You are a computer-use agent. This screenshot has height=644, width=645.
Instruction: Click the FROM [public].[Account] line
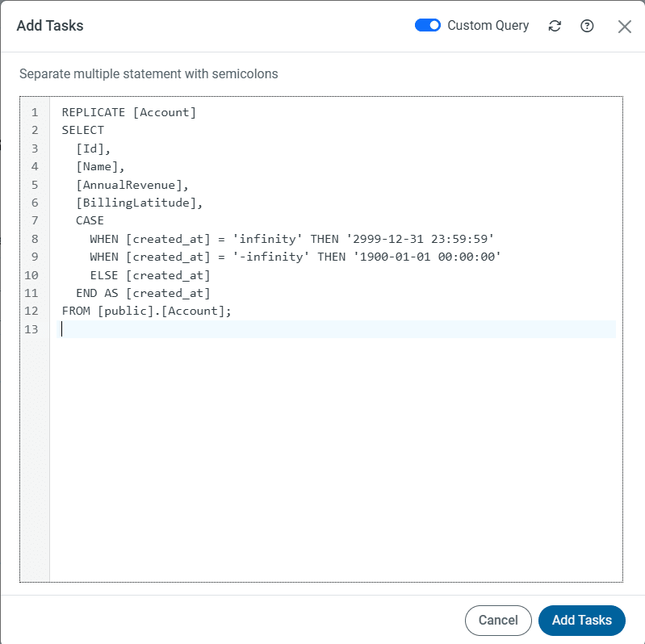point(146,311)
